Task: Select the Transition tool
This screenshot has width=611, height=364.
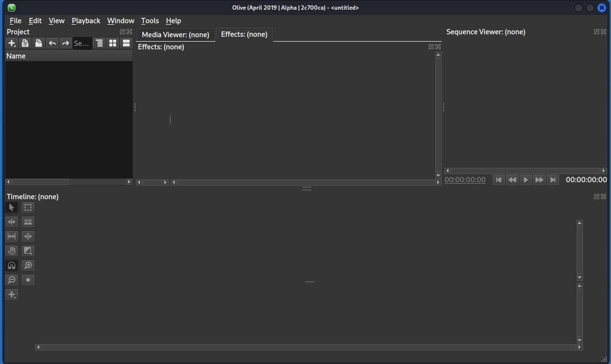Action: click(x=28, y=251)
